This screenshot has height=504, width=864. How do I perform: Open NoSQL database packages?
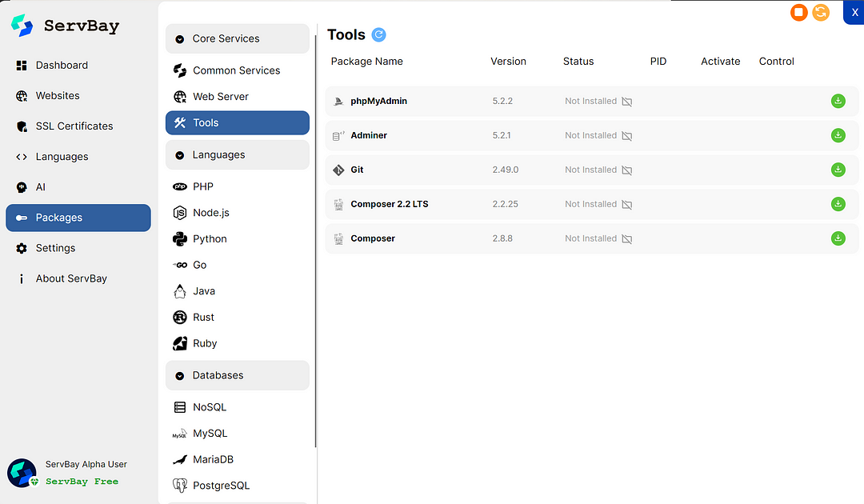pos(237,407)
